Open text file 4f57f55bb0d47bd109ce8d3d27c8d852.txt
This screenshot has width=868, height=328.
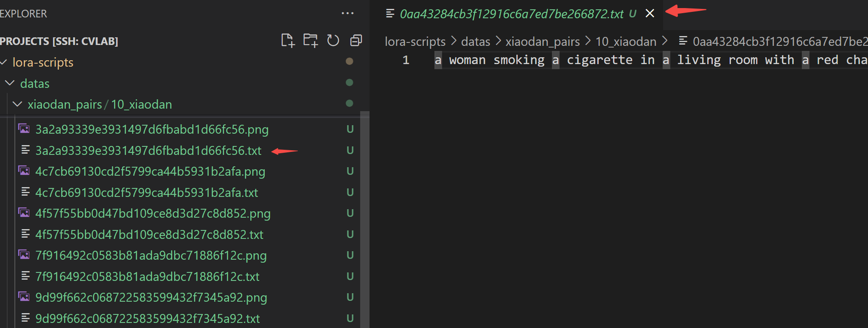point(149,235)
